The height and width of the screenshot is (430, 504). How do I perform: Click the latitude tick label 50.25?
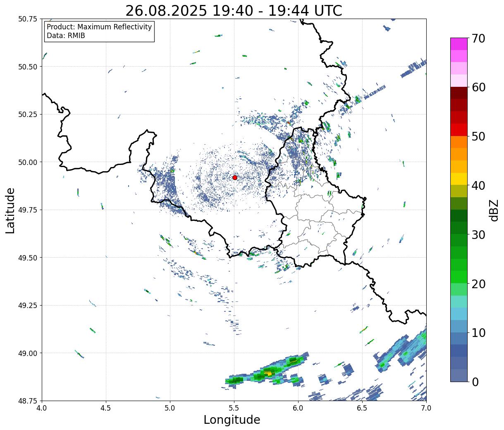(x=28, y=115)
